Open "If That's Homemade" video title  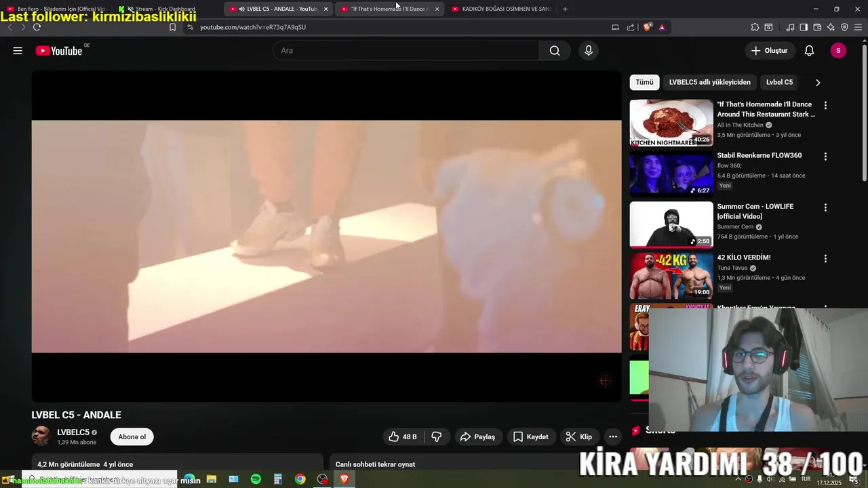(766, 110)
